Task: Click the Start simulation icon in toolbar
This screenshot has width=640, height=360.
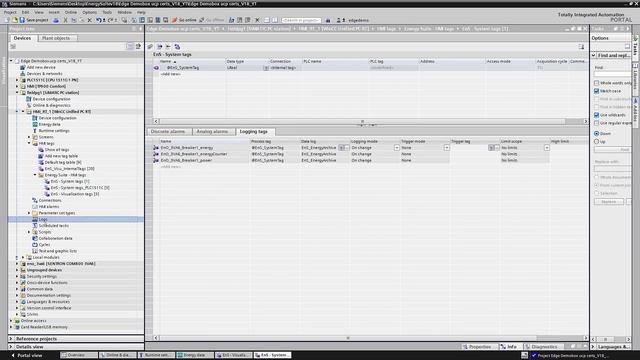Action: [x=158, y=20]
